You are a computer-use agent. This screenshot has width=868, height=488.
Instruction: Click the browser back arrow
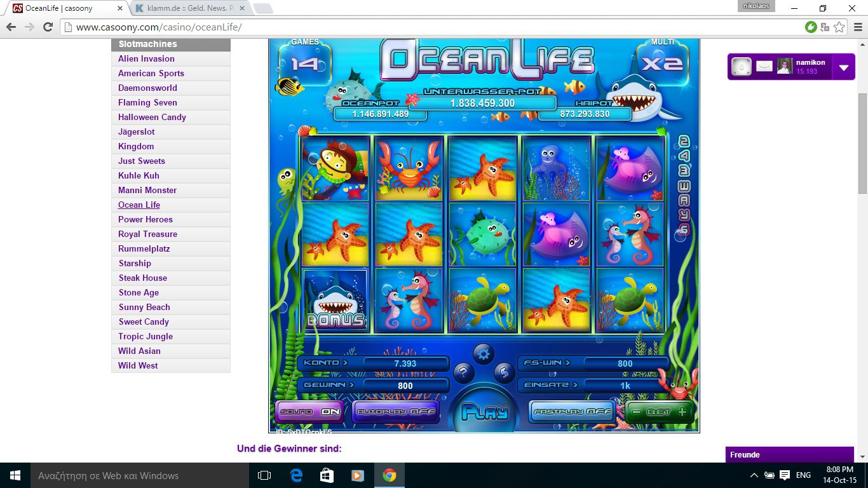[11, 27]
